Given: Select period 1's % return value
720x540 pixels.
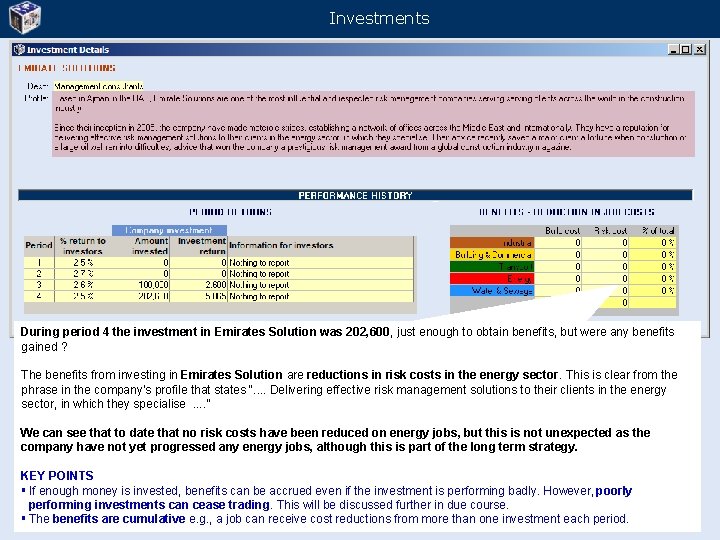Looking at the screenshot, I should pos(83,263).
